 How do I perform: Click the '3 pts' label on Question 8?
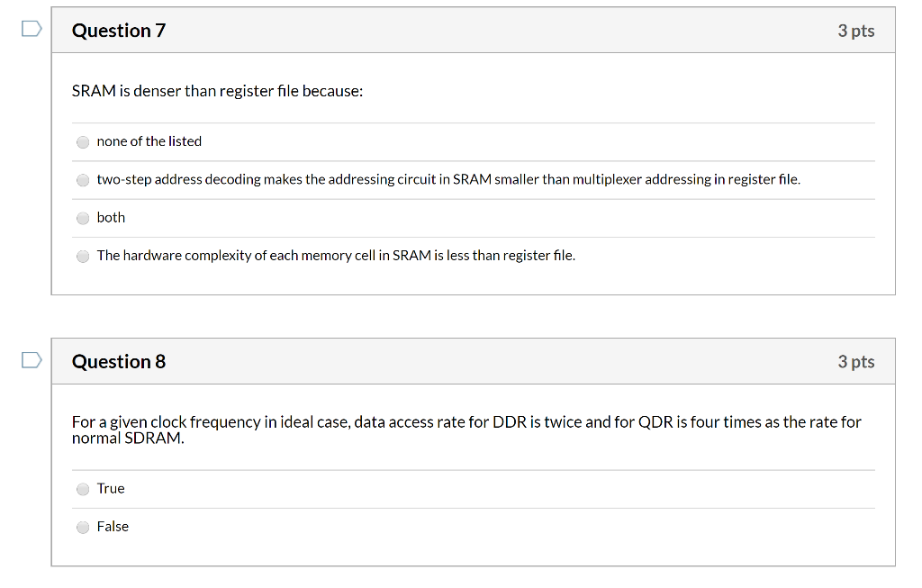854,361
